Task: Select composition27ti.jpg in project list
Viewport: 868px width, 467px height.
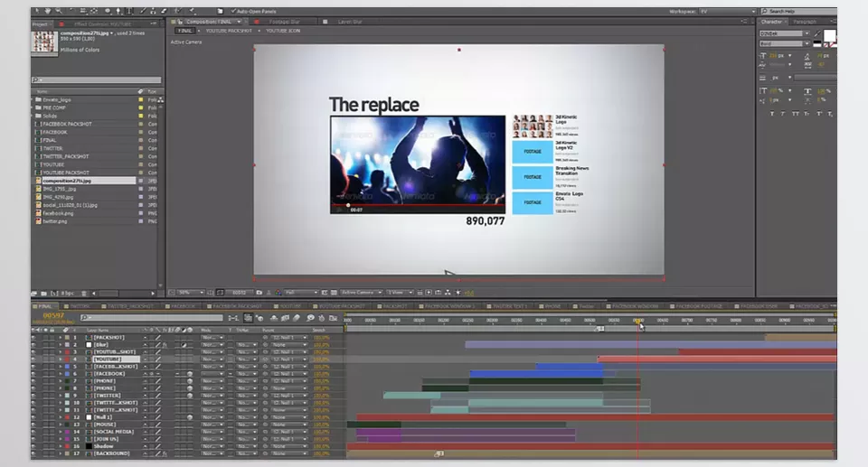Action: coord(67,181)
